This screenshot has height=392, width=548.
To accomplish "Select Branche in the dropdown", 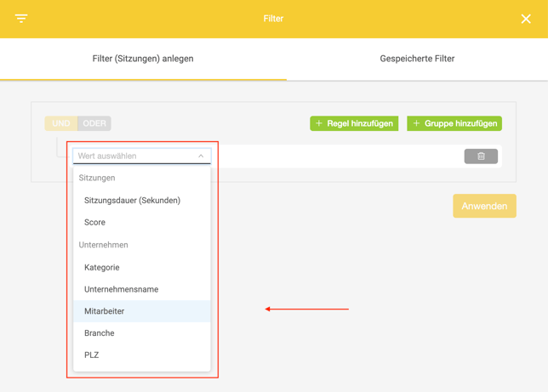I will tap(100, 333).
